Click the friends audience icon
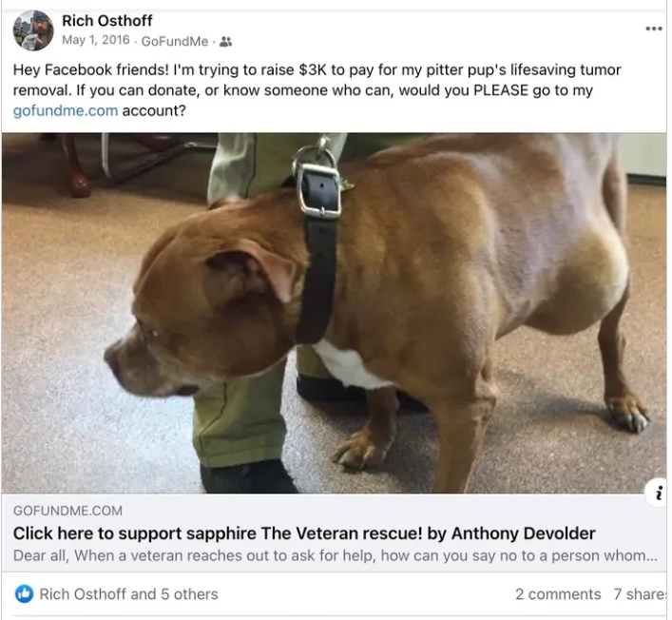 pos(225,42)
